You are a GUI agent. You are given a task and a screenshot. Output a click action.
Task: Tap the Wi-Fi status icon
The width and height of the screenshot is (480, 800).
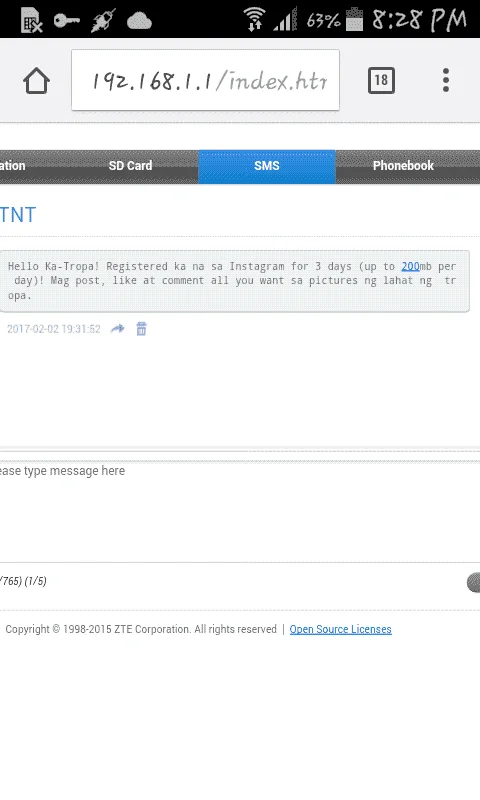click(x=254, y=20)
